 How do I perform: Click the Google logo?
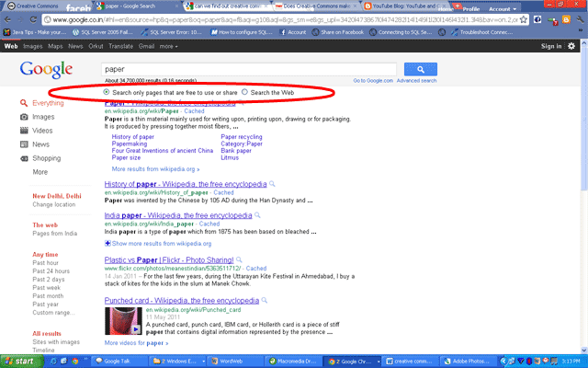coord(47,70)
